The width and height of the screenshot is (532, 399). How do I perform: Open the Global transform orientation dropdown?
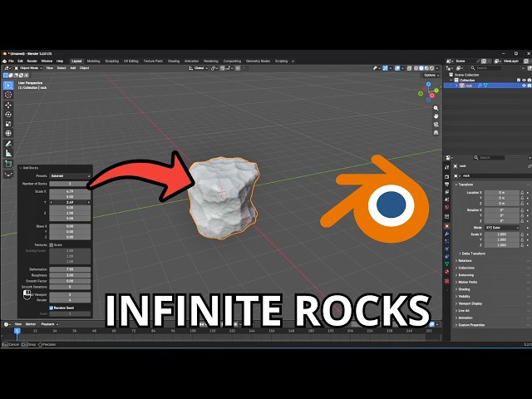click(199, 68)
